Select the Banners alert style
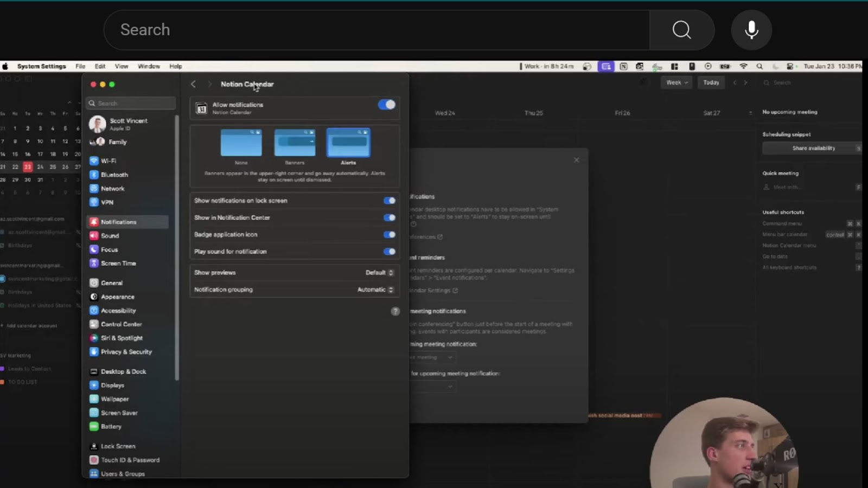868x488 pixels. (295, 147)
